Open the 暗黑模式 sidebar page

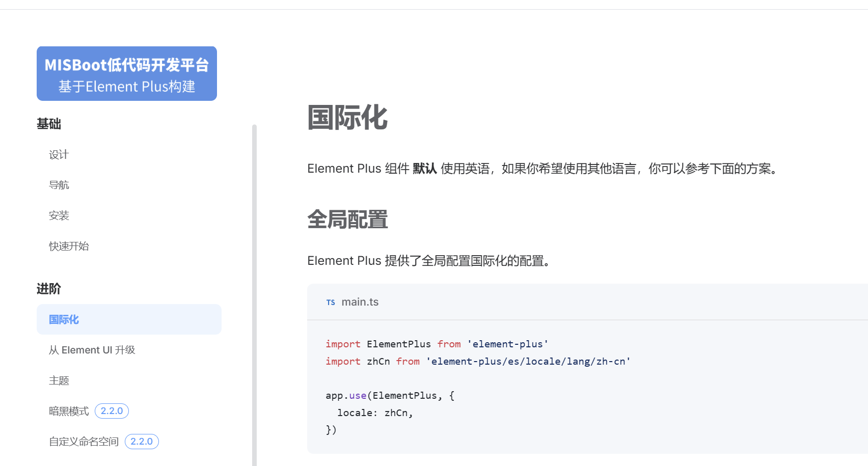click(69, 411)
